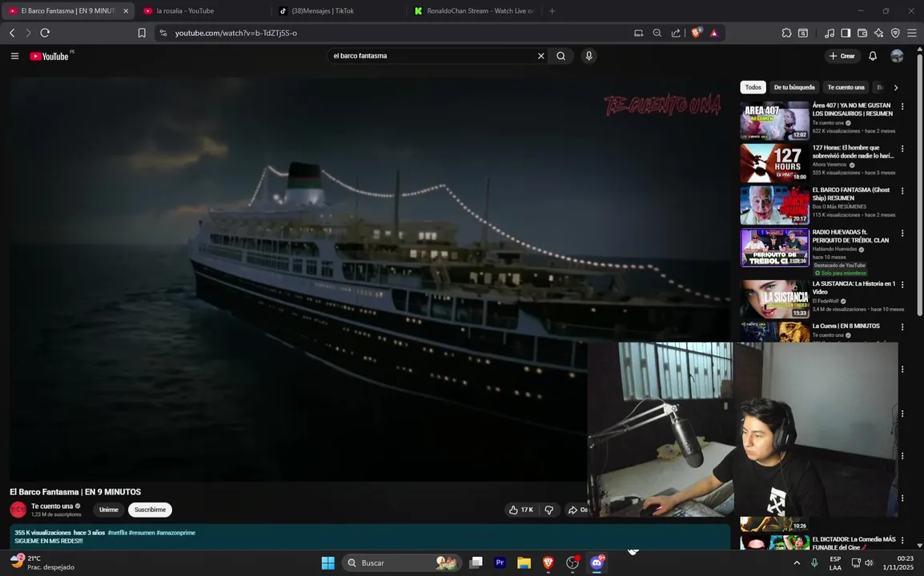Open the Brave Shields lion icon
924x576 pixels.
[696, 33]
